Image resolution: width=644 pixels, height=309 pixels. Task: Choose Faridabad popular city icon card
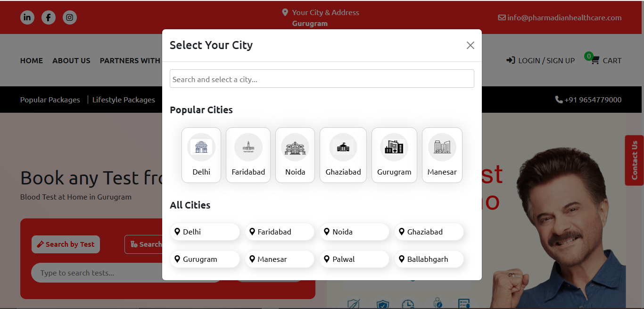pyautogui.click(x=248, y=155)
